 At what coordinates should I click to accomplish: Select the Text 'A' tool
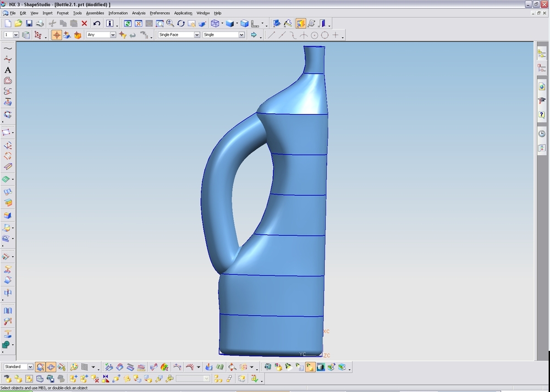(x=8, y=70)
